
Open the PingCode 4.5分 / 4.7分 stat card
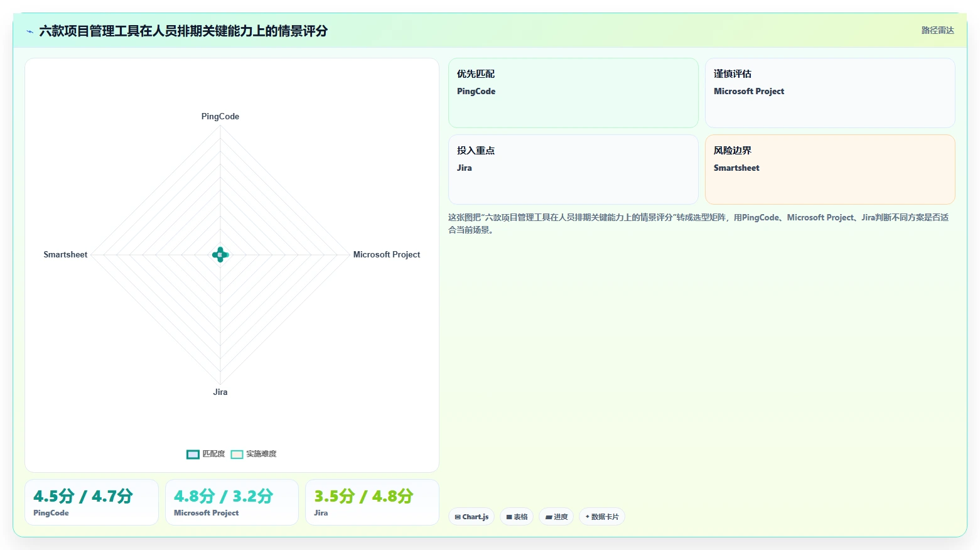pyautogui.click(x=92, y=502)
